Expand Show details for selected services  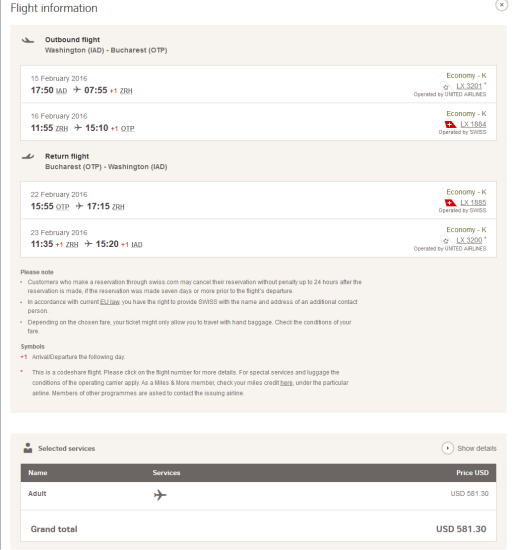click(469, 448)
